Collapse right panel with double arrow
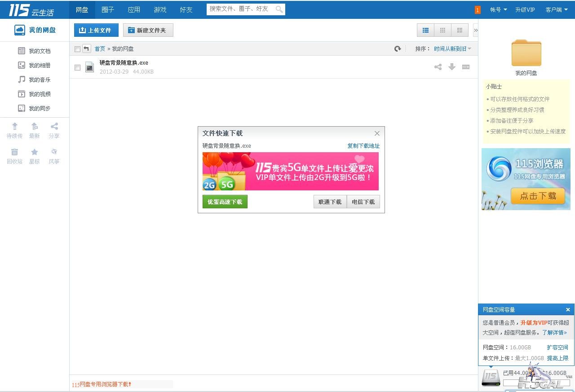The height and width of the screenshot is (392, 575). pos(475,30)
